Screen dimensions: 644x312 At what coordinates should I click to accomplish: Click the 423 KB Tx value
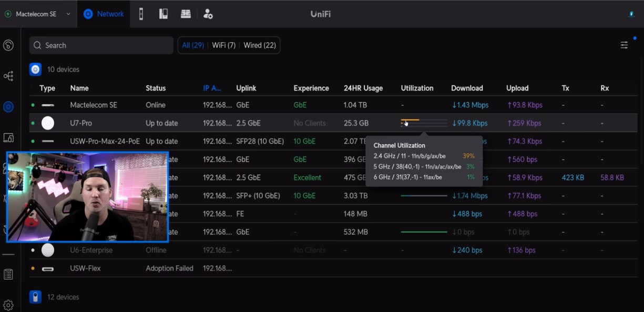[x=573, y=178]
